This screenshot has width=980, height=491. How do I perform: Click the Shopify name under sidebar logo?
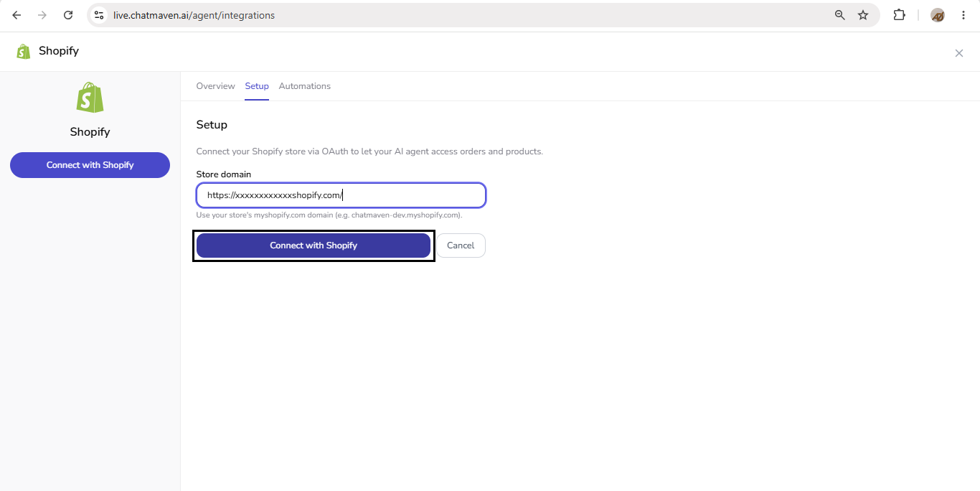tap(90, 132)
